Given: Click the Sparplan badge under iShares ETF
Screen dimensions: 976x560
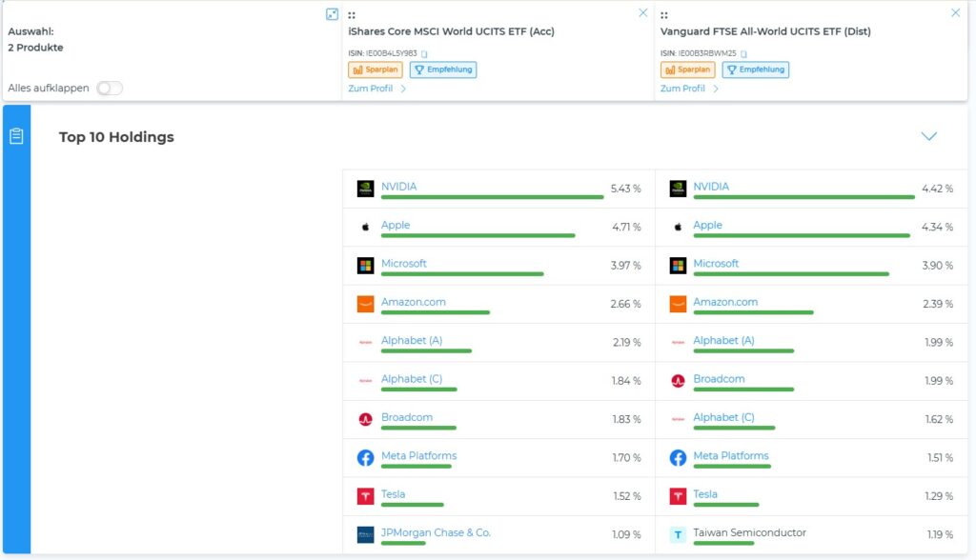Looking at the screenshot, I should (x=376, y=70).
